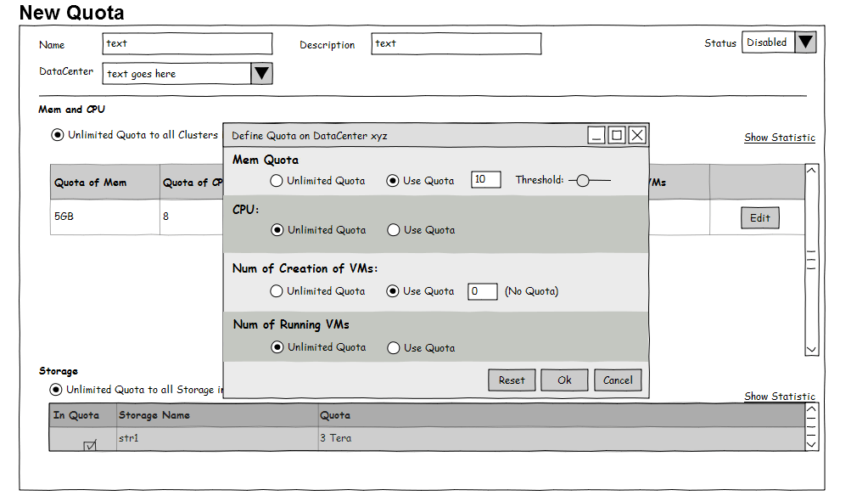
Task: Minimize the Define Quota dialog
Action: click(x=596, y=135)
